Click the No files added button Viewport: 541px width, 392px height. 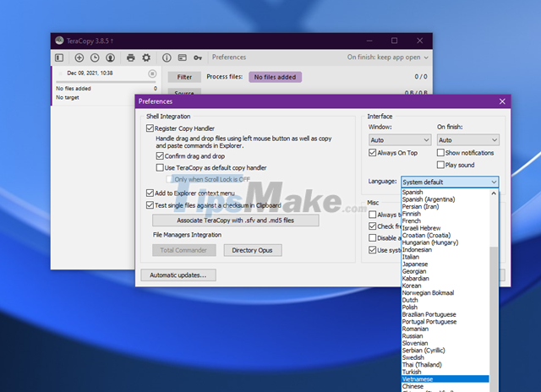pos(275,77)
